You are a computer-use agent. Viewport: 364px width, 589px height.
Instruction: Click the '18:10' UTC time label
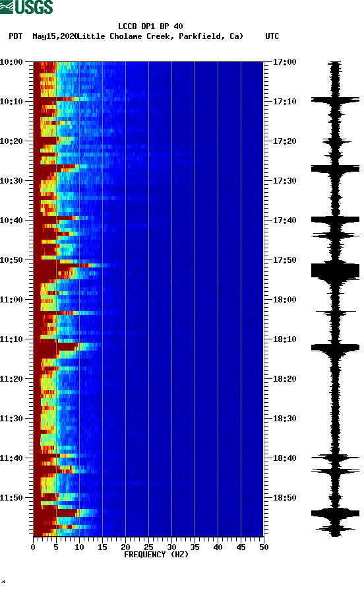coord(284,339)
